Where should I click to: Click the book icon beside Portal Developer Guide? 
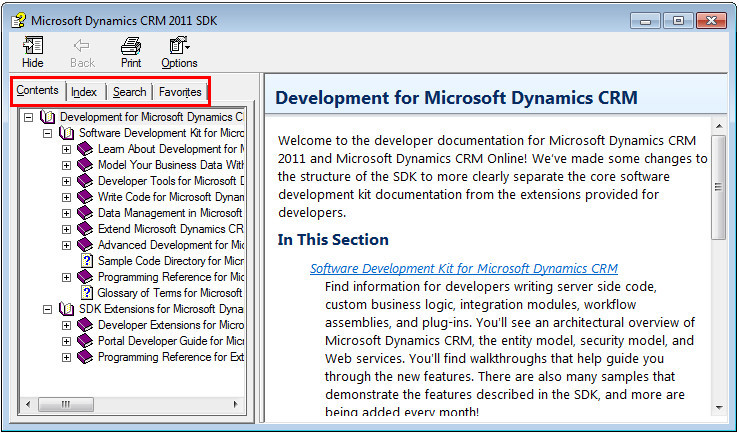click(x=85, y=341)
